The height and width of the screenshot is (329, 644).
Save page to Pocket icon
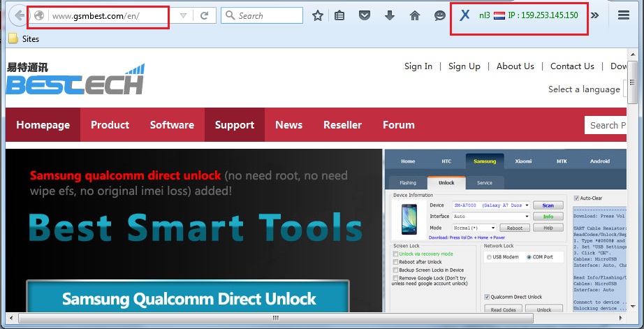click(x=365, y=15)
